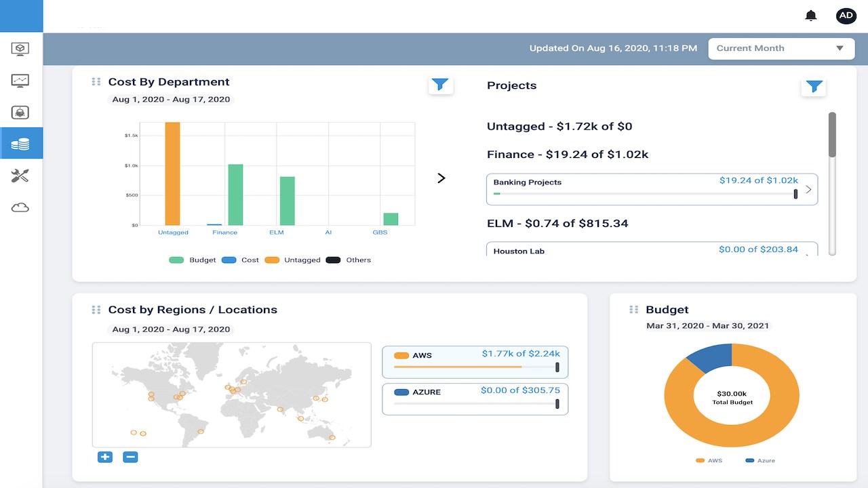Select the robot icon in sidebar
This screenshot has width=868, height=488.
coord(21,113)
